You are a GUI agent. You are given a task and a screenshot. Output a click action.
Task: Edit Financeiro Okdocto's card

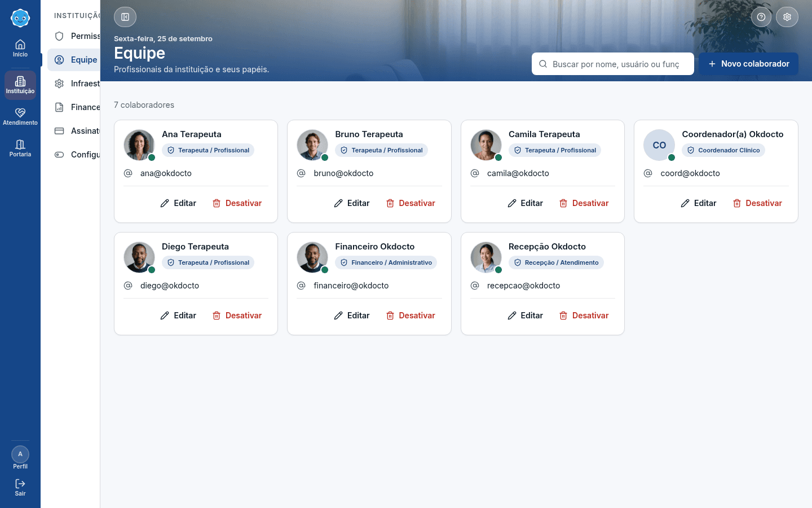click(x=352, y=316)
